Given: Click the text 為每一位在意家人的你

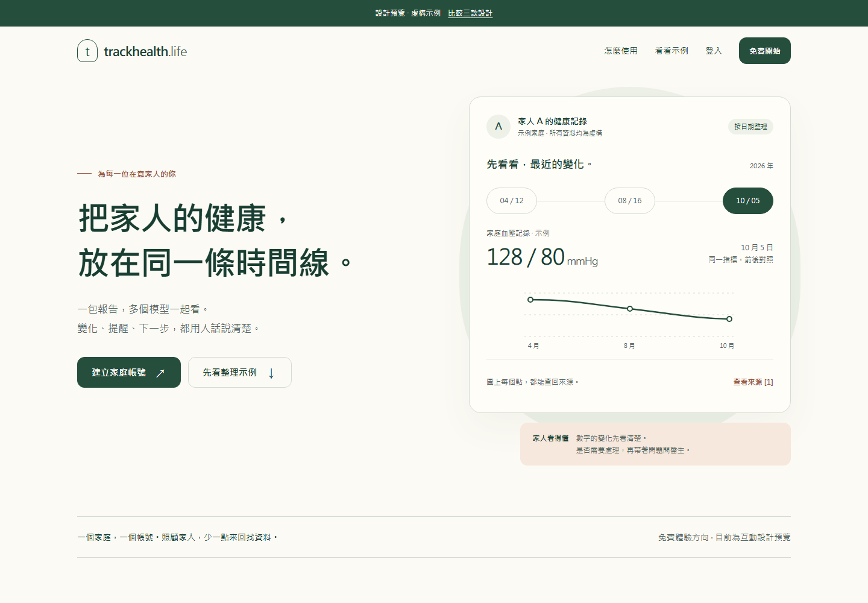Looking at the screenshot, I should click(137, 174).
